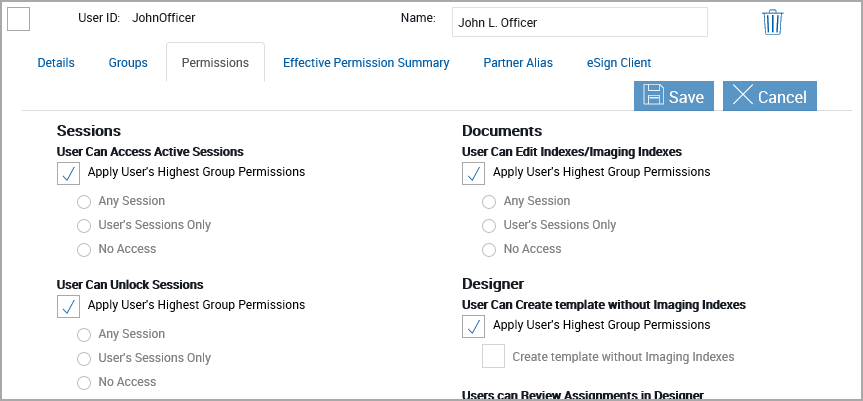Select Any Session under Access Active Sessions

(84, 202)
